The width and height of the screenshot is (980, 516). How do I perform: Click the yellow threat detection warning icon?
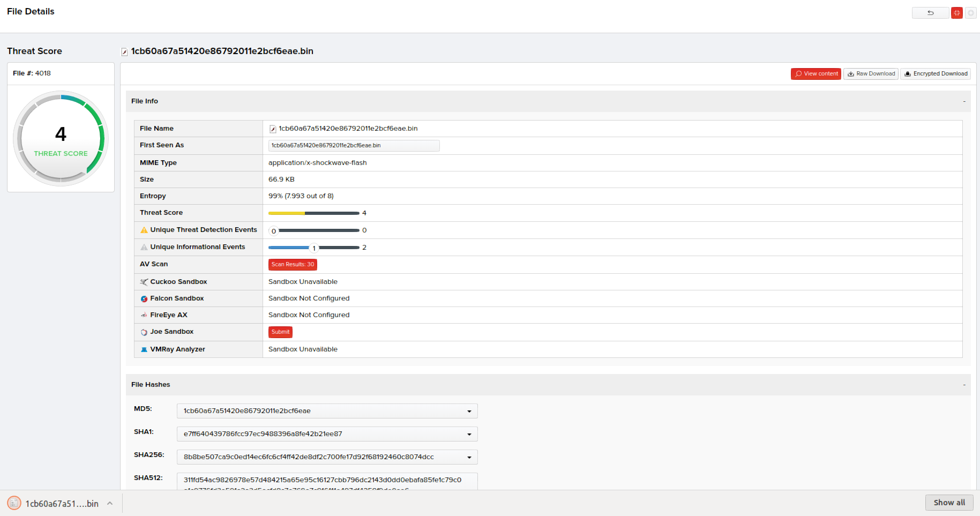[144, 230]
